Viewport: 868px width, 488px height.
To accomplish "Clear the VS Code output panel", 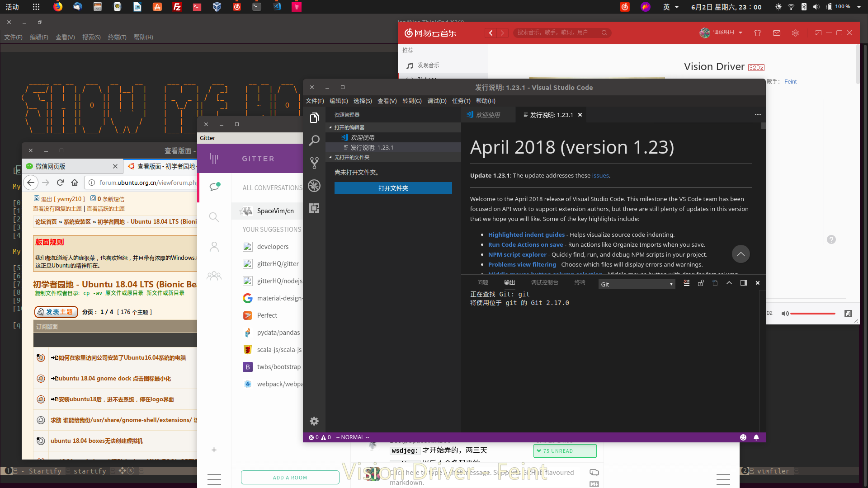I will (686, 283).
